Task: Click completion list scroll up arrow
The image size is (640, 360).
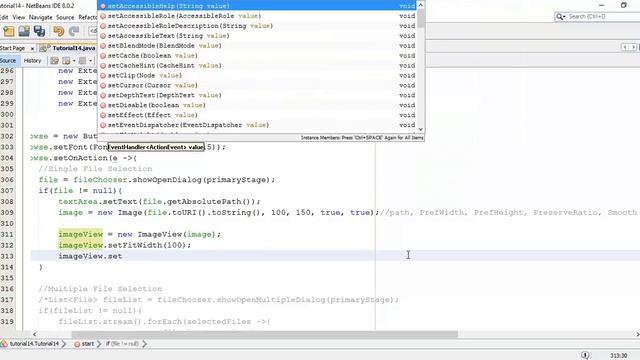Action: coord(421,5)
